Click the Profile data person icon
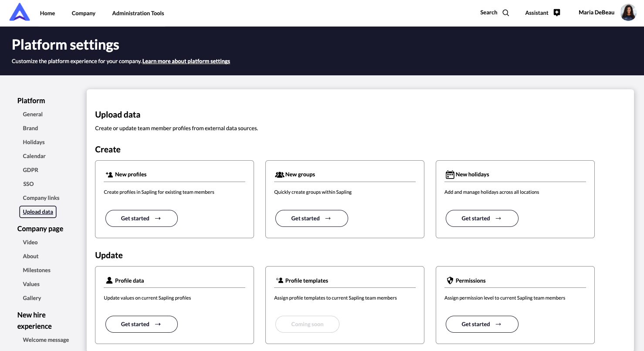Image resolution: width=644 pixels, height=351 pixels. (x=109, y=280)
